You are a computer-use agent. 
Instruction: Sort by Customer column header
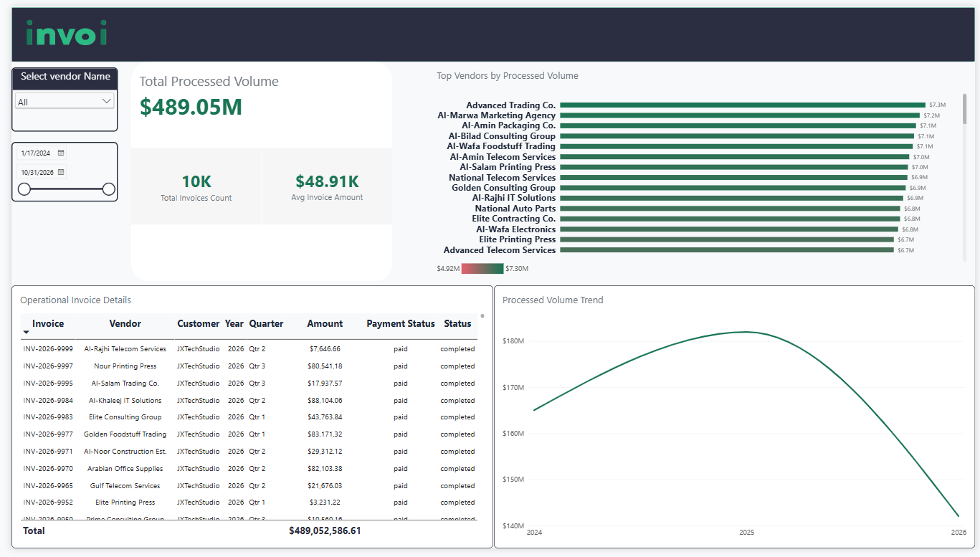point(199,323)
